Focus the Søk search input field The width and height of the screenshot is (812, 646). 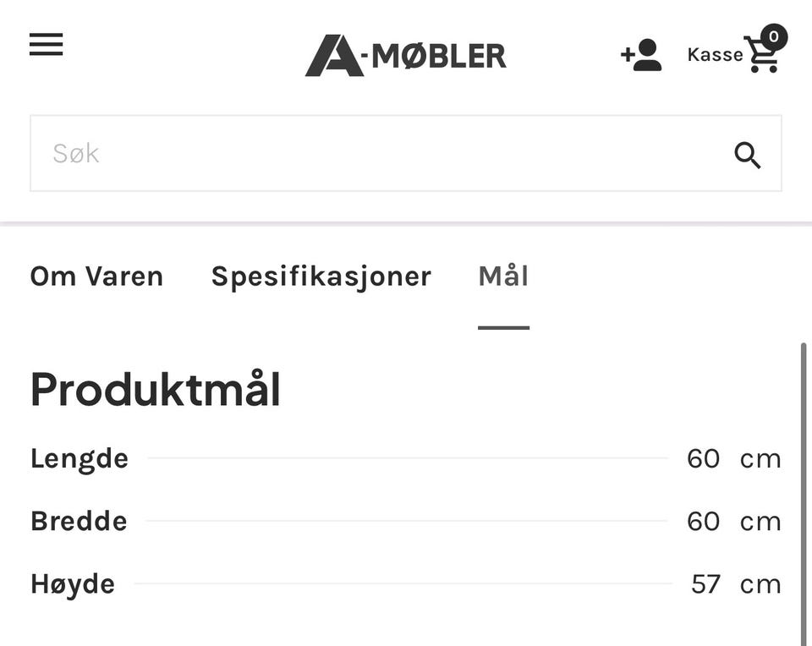(405, 153)
